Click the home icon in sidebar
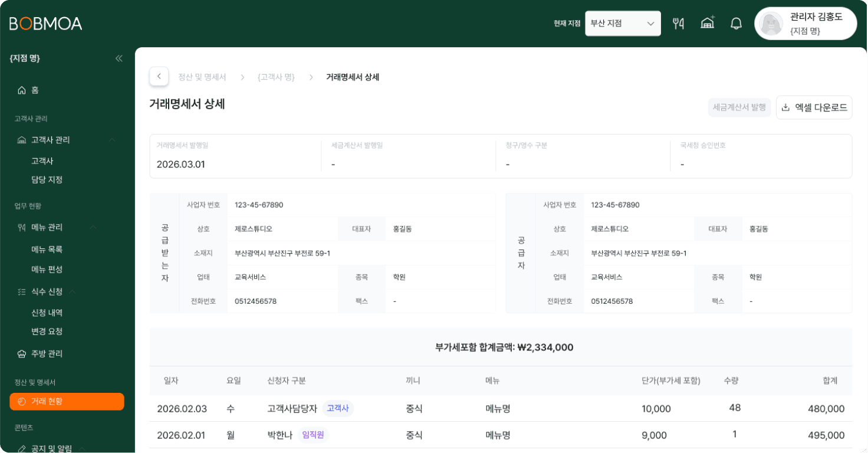Image resolution: width=868 pixels, height=453 pixels. click(x=22, y=90)
